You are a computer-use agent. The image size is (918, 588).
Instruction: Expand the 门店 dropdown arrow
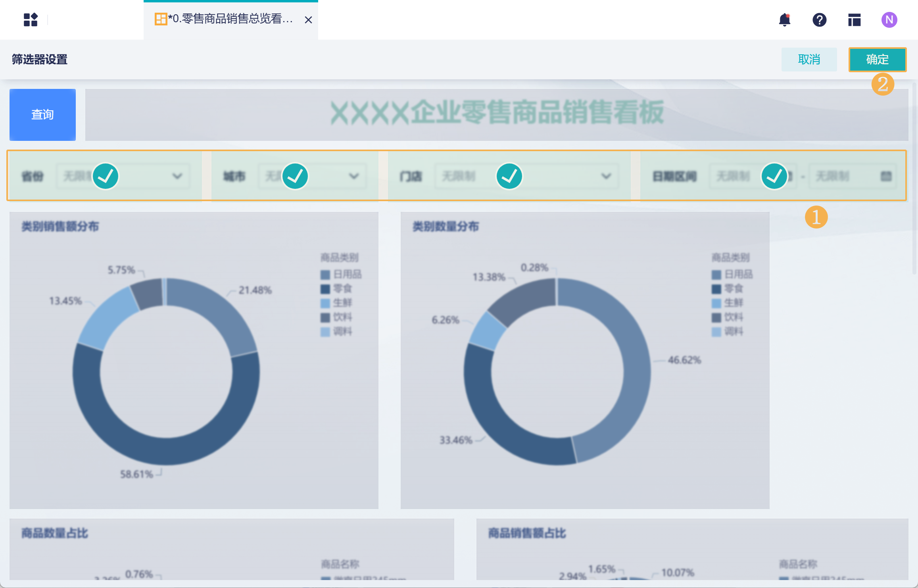point(606,176)
